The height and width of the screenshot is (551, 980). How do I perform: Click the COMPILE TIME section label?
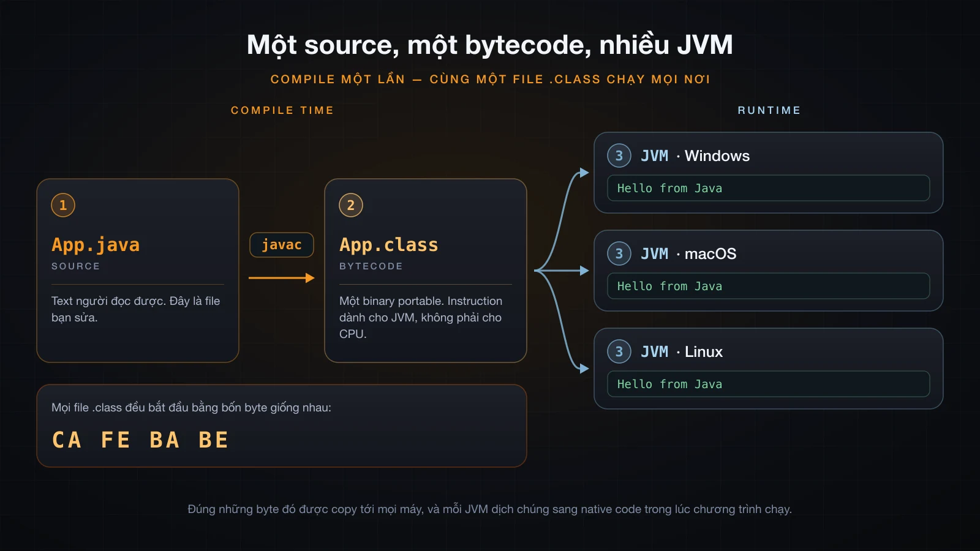tap(282, 110)
